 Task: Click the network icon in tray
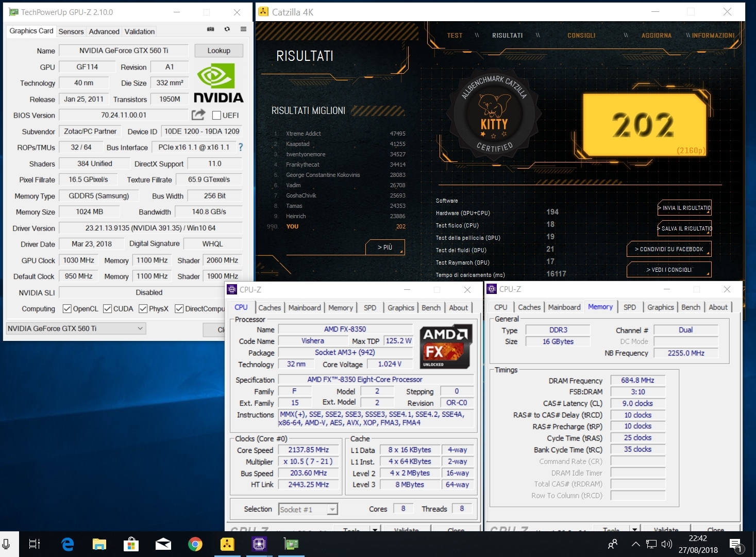[651, 544]
